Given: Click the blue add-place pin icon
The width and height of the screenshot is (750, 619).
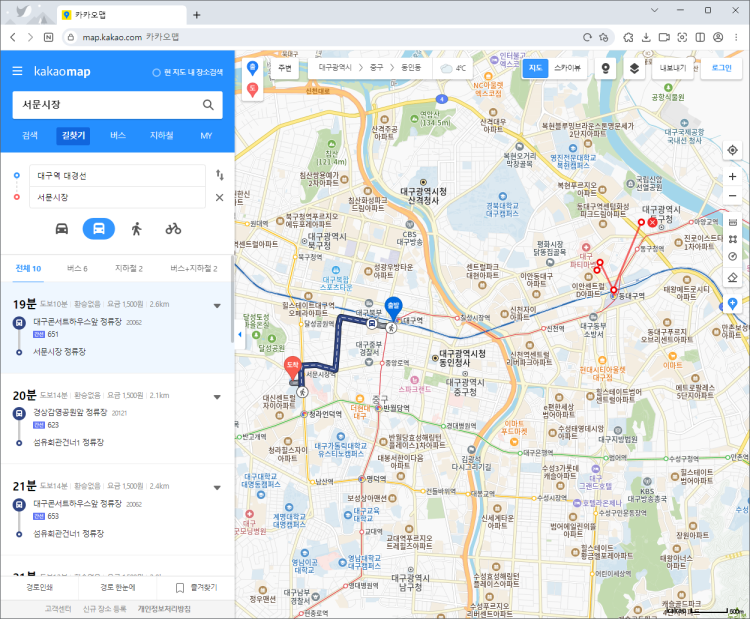Looking at the screenshot, I should click(732, 303).
